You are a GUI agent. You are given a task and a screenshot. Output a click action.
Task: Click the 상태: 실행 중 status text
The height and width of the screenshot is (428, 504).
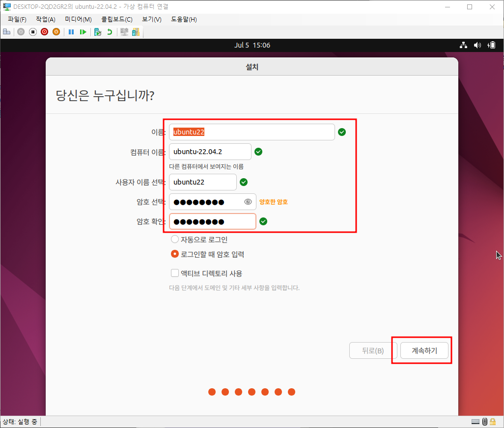coord(20,422)
